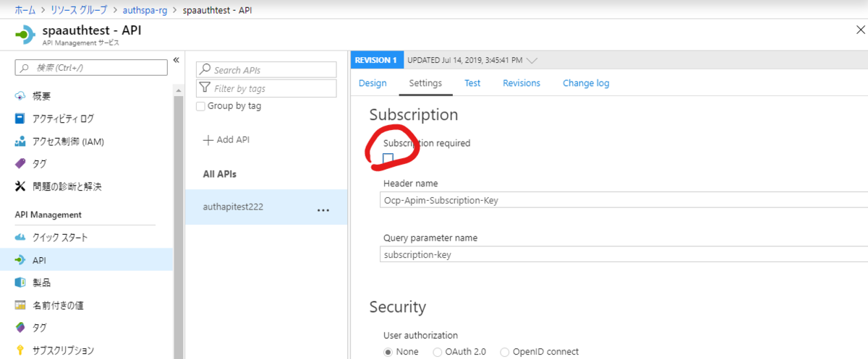Expand the revision dropdown next to UPDATED date

click(x=533, y=60)
